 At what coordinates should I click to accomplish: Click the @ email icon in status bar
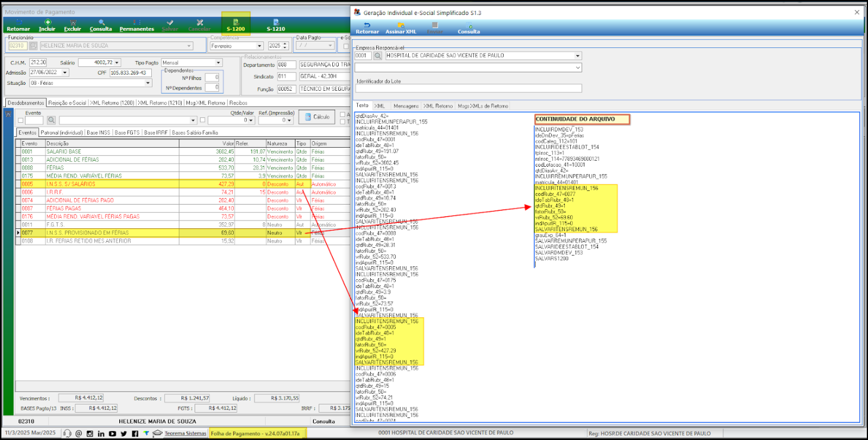click(79, 433)
